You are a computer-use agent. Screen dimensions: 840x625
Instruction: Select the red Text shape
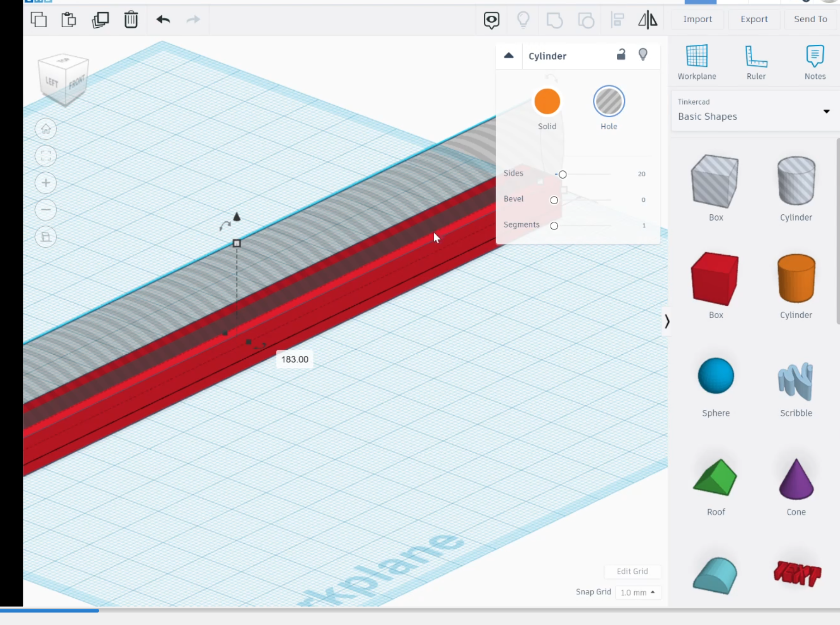797,573
